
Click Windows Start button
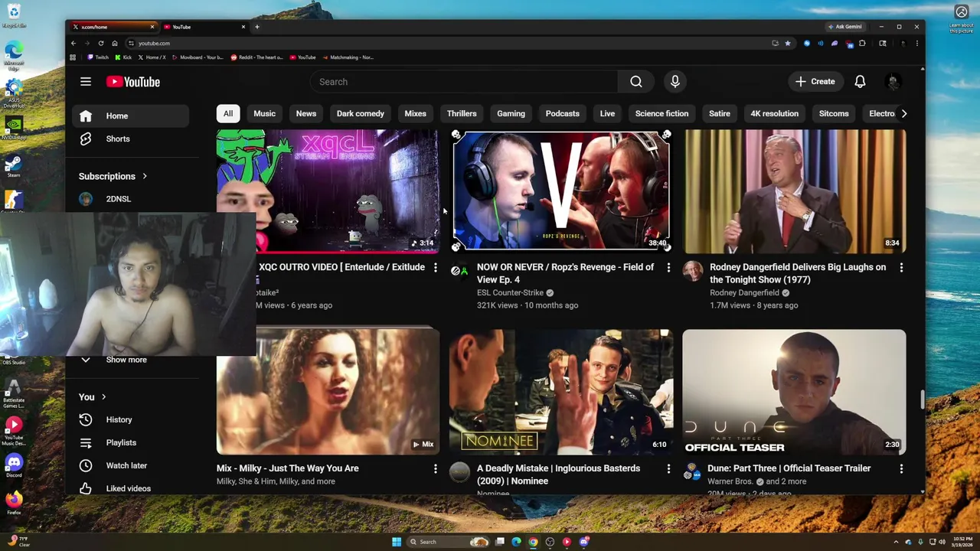[x=396, y=542]
